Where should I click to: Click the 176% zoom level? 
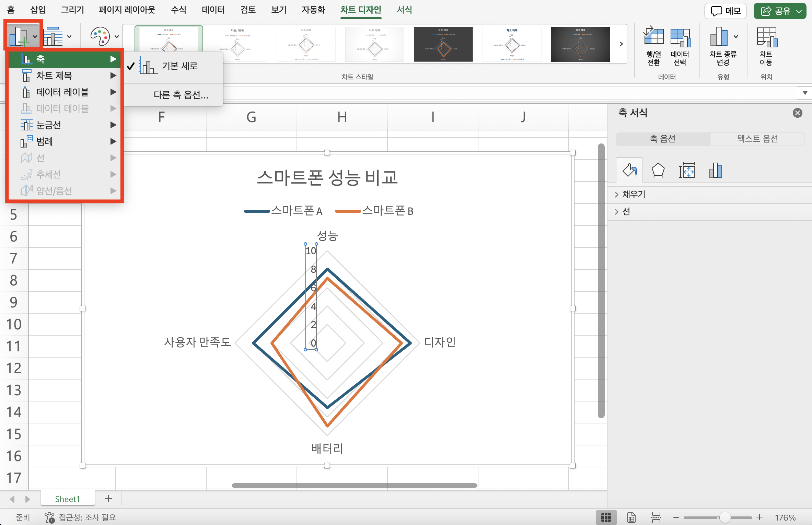coord(785,517)
